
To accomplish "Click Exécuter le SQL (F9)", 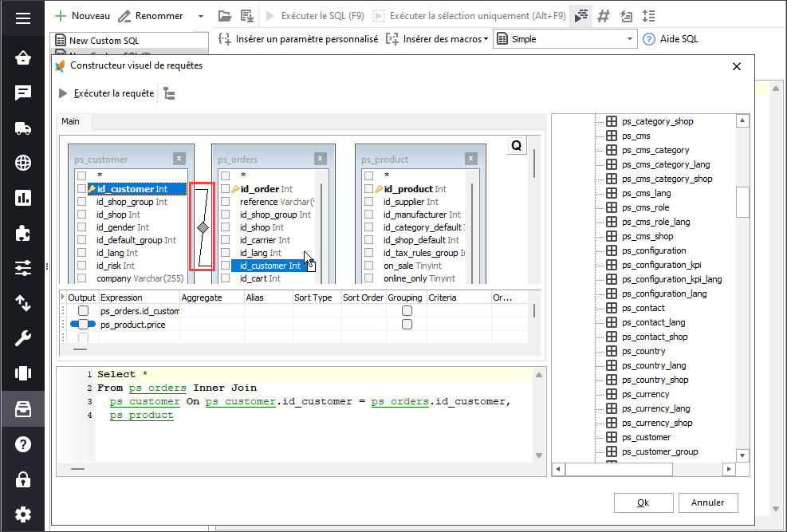I will point(315,16).
